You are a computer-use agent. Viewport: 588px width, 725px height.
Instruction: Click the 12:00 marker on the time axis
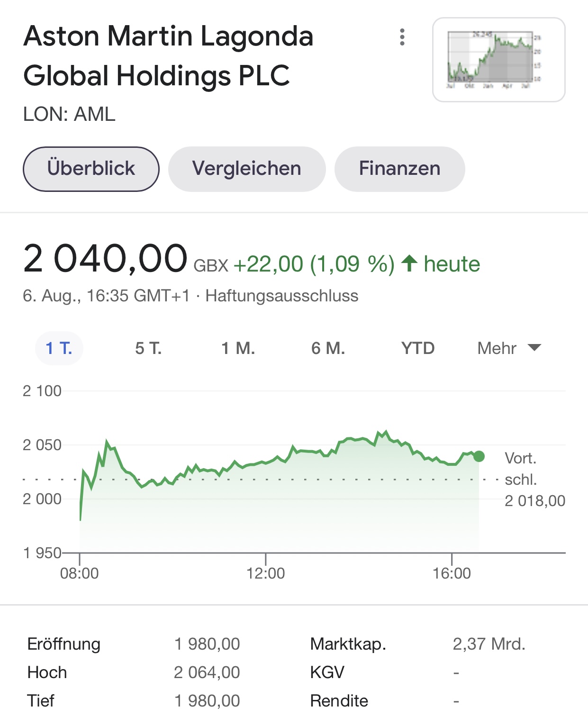(x=265, y=573)
